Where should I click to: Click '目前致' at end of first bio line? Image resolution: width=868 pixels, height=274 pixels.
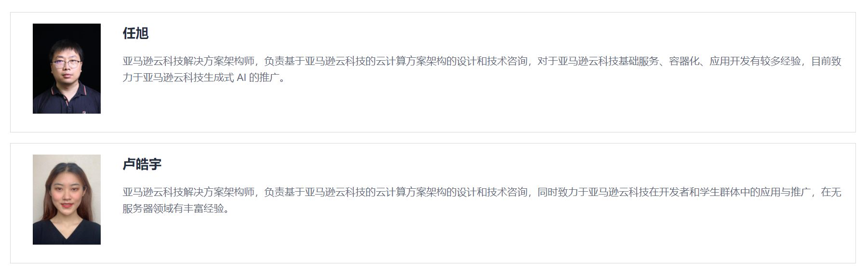[x=826, y=61]
